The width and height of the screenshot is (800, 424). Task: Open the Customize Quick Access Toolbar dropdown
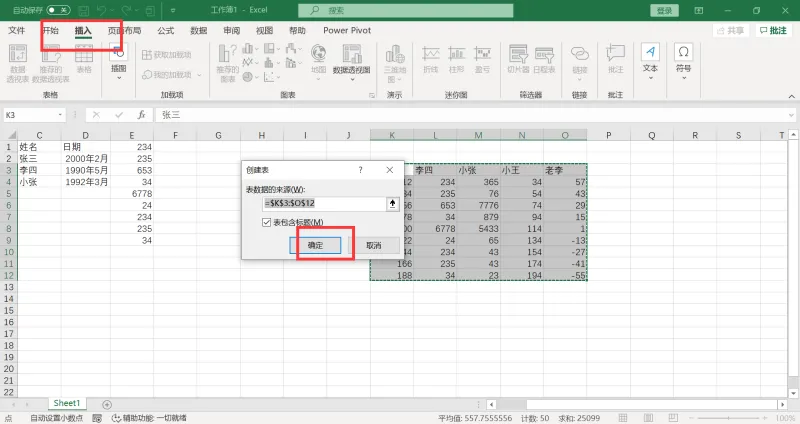point(173,10)
